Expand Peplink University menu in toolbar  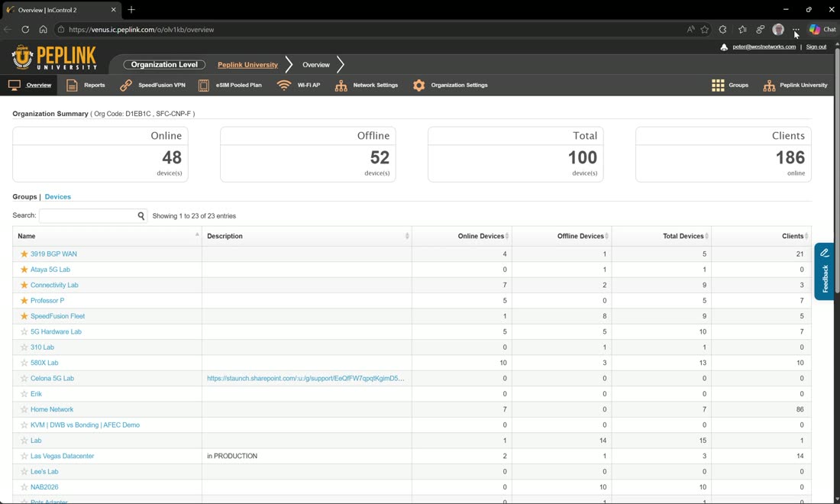point(796,86)
